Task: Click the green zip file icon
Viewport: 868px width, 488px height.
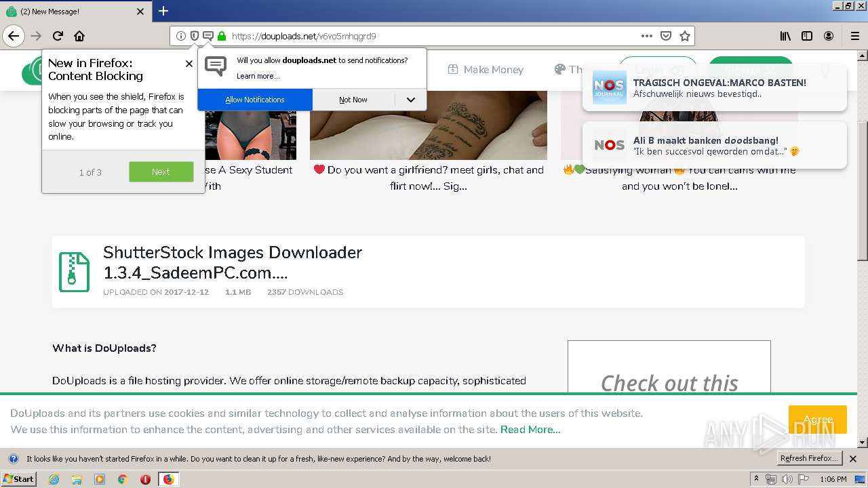Action: pos(74,272)
